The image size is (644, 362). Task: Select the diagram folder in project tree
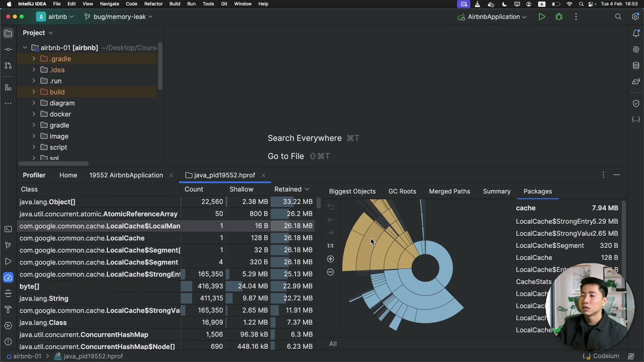tap(62, 103)
